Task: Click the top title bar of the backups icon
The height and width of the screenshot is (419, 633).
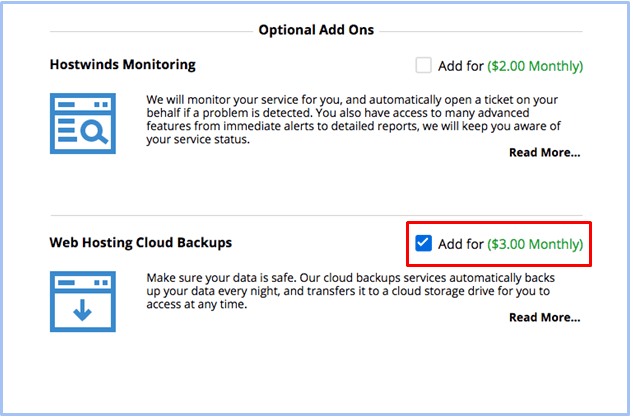Action: pos(83,283)
